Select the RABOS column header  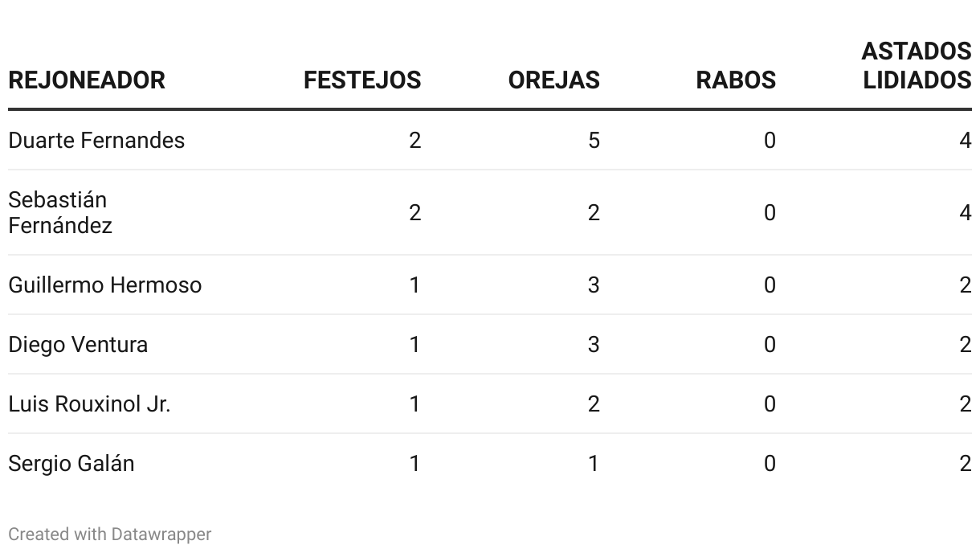coord(736,80)
